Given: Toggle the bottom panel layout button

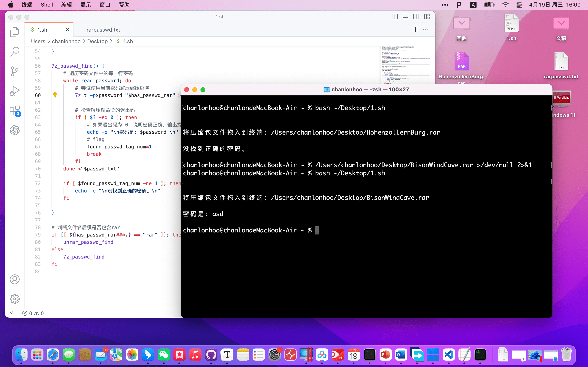Looking at the screenshot, I should click(x=405, y=17).
